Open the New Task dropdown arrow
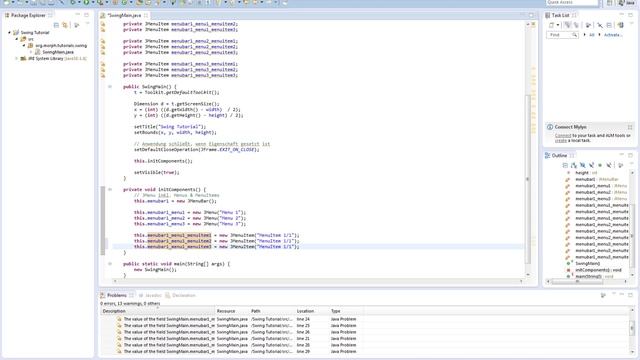Image resolution: width=640 pixels, height=360 pixels. click(558, 25)
